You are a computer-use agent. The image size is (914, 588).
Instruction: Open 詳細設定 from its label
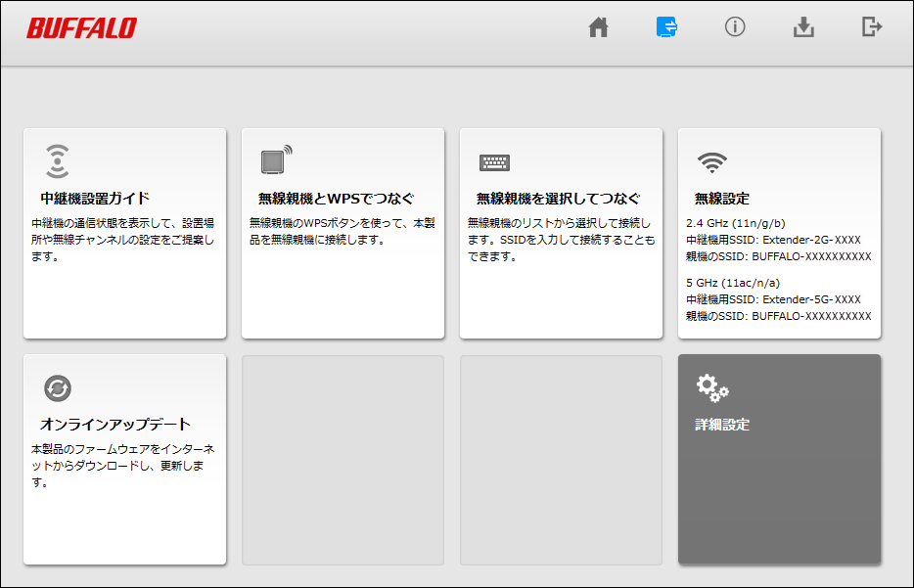coord(722,425)
